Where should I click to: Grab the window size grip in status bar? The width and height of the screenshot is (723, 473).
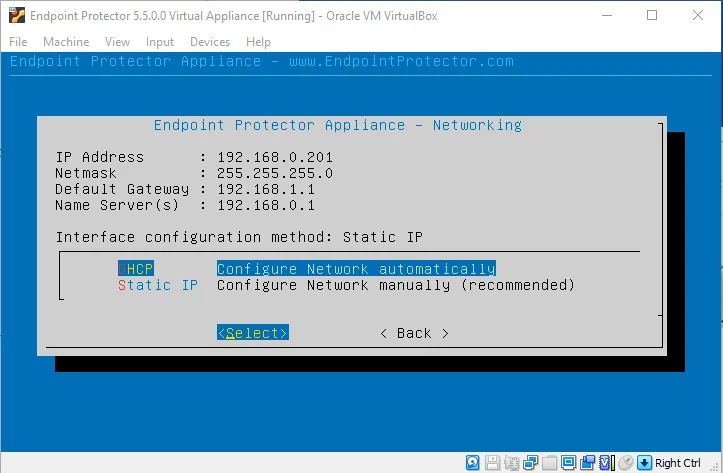(716, 467)
